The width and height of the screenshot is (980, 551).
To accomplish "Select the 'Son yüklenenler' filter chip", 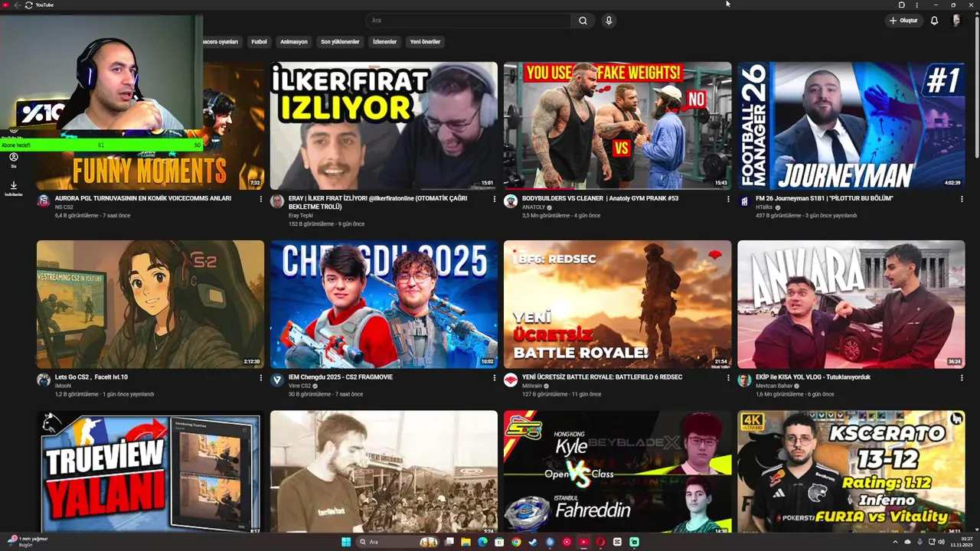I will [x=340, y=41].
